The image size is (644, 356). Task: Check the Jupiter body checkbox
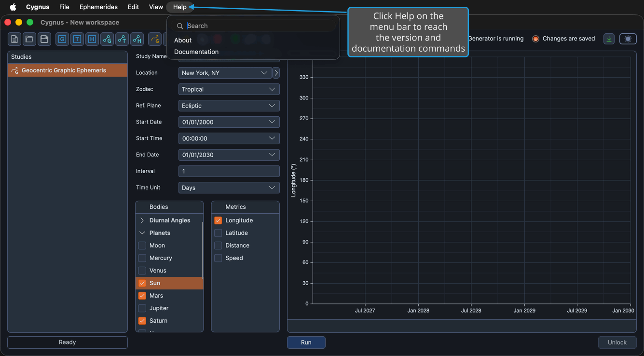coord(142,308)
